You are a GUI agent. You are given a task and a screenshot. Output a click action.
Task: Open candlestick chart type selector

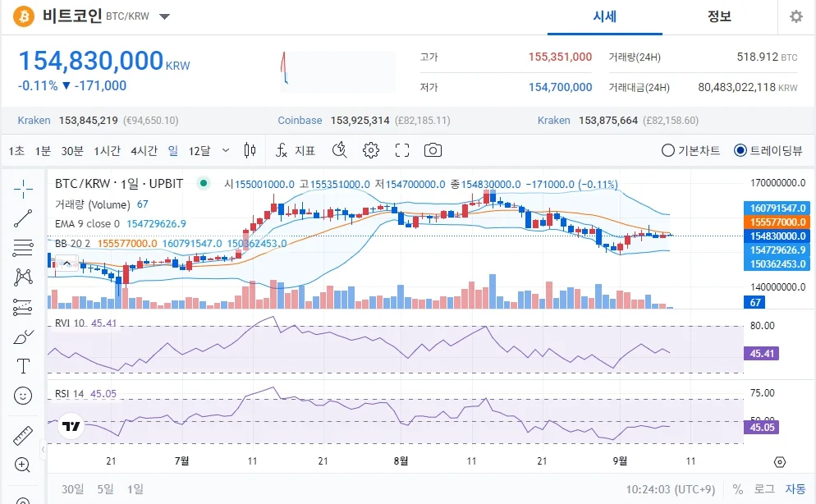coord(250,150)
